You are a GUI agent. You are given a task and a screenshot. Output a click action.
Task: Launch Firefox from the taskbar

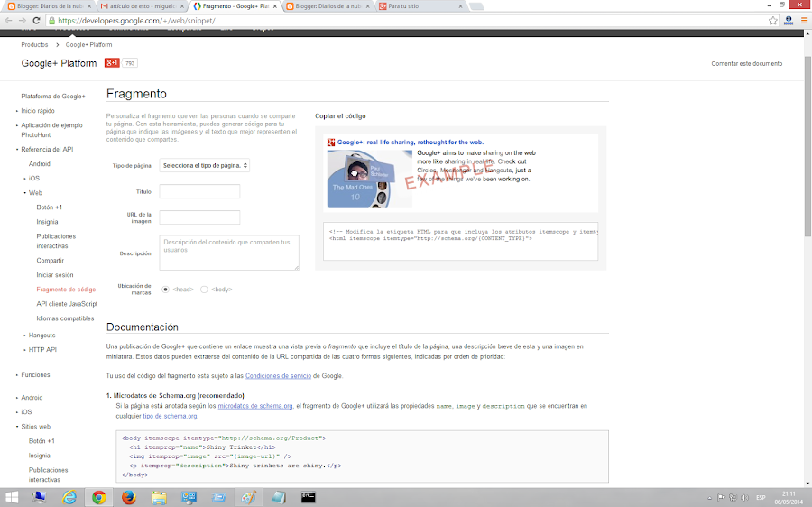click(128, 498)
